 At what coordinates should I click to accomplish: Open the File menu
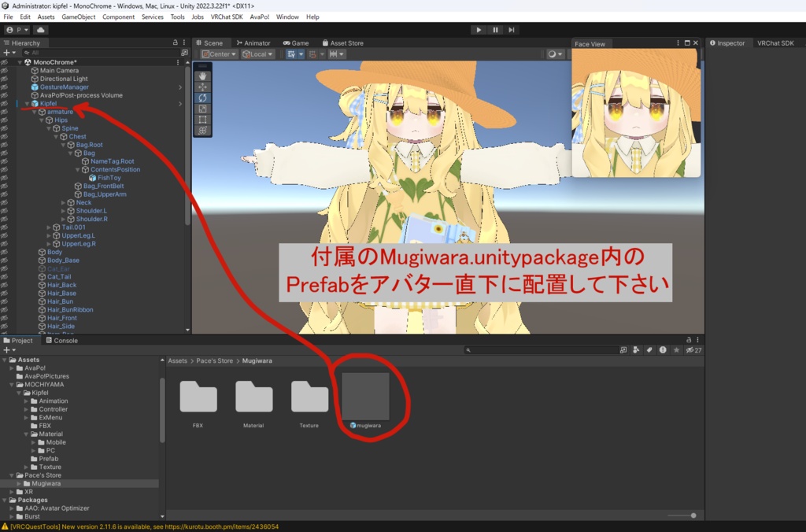click(x=8, y=17)
